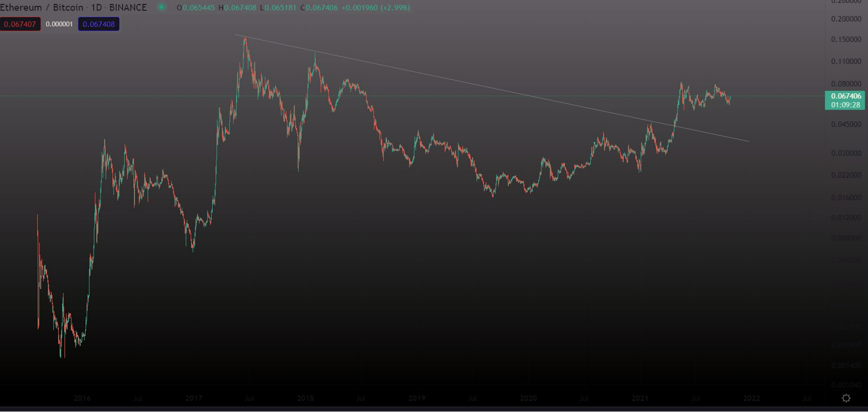Viewport: 868px width, 412px height.
Task: Click the green current price label 0.067406
Action: coord(845,96)
